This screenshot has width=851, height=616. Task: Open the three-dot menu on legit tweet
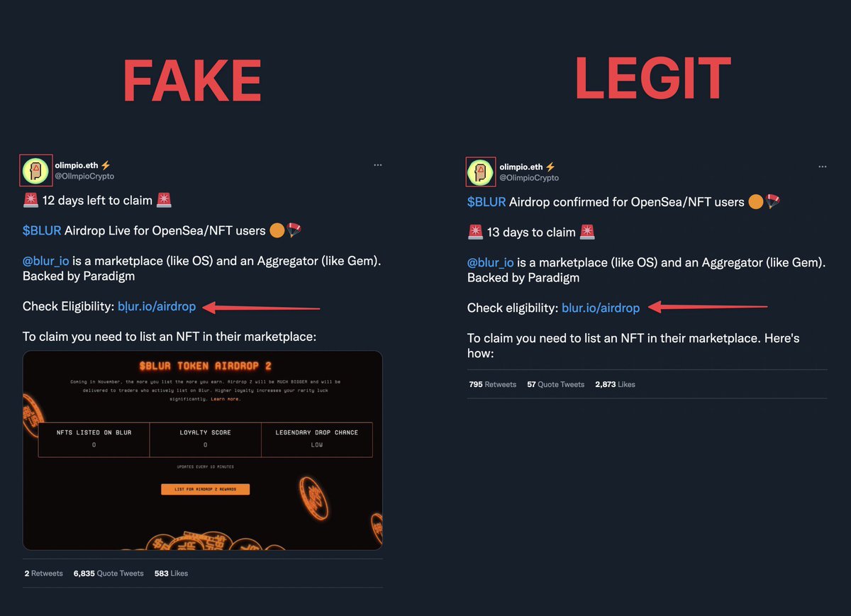822,167
